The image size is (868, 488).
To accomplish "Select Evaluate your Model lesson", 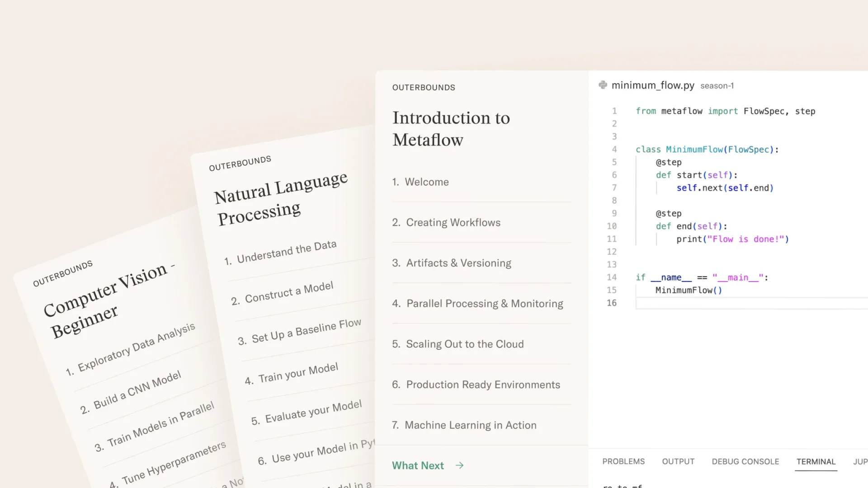I will [x=307, y=412].
